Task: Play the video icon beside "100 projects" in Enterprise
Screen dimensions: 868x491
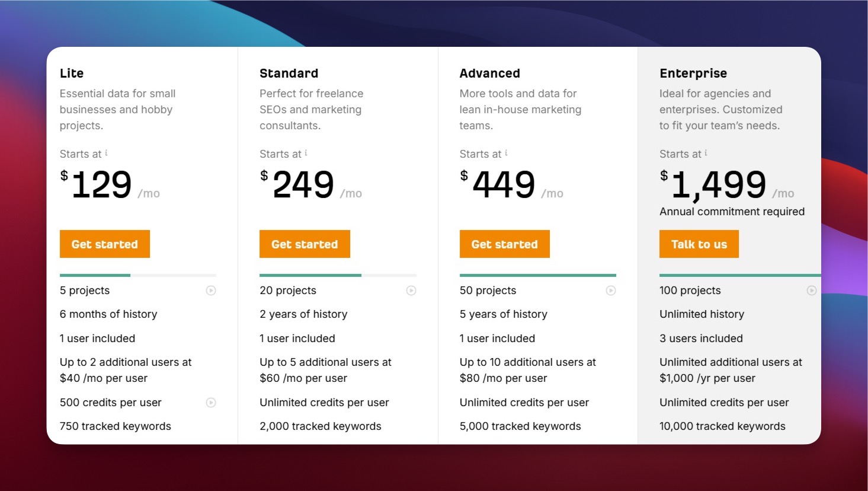Action: coord(812,291)
